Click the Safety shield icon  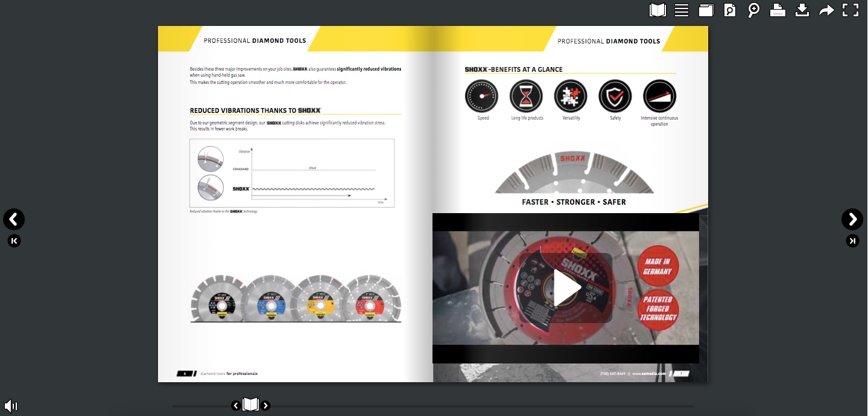point(615,96)
